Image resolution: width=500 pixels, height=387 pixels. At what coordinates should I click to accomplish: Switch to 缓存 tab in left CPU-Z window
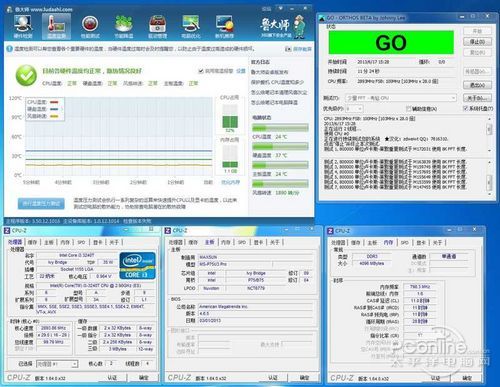click(x=32, y=242)
